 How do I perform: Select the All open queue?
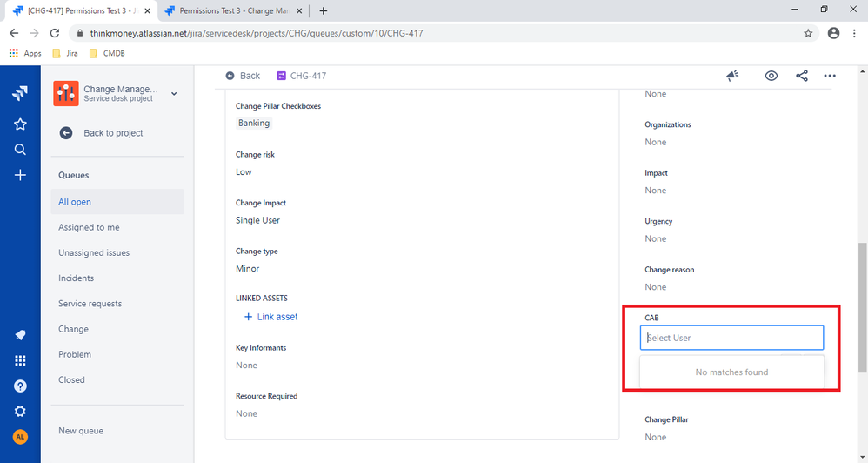pyautogui.click(x=117, y=202)
